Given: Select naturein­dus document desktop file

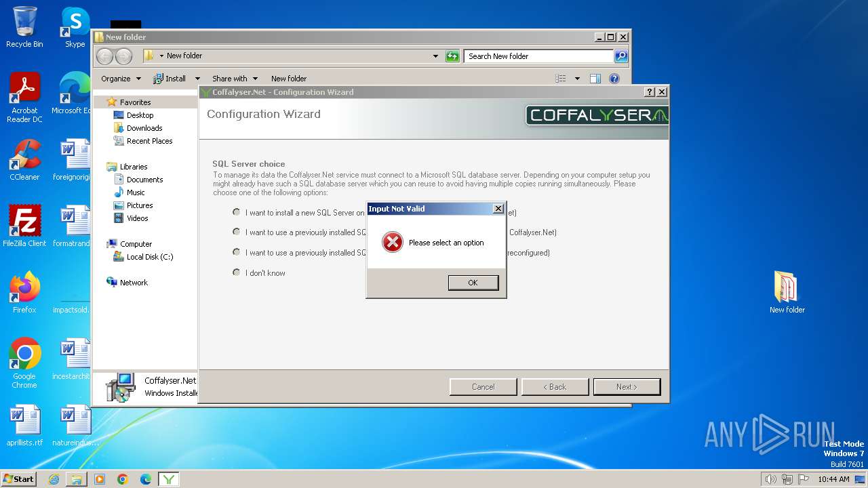Looking at the screenshot, I should [75, 426].
